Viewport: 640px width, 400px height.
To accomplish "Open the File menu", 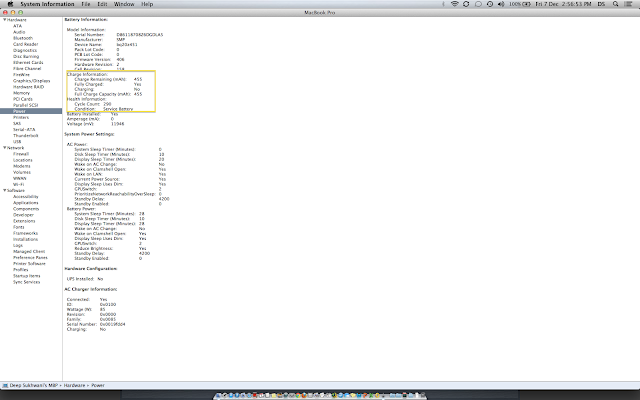I will pos(86,4).
